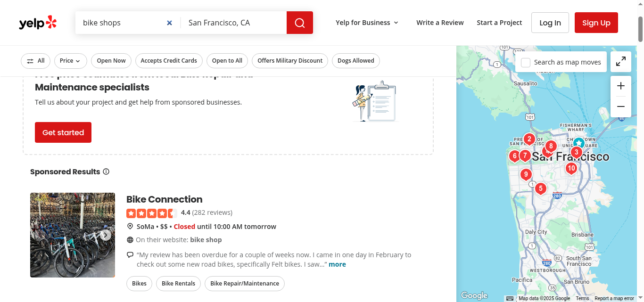
Task: Clear the bike shops search text
Action: coord(170,23)
